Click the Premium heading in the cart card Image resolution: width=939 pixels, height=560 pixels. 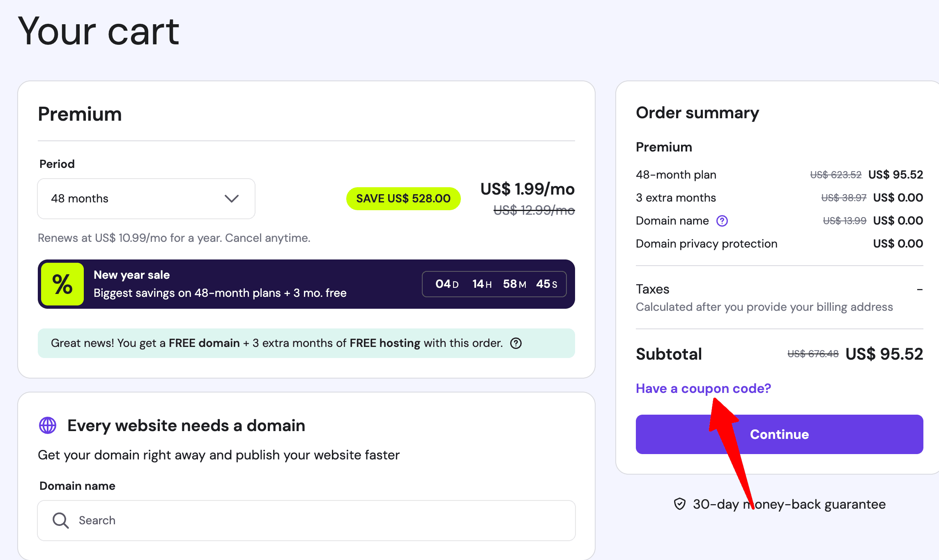(x=79, y=115)
